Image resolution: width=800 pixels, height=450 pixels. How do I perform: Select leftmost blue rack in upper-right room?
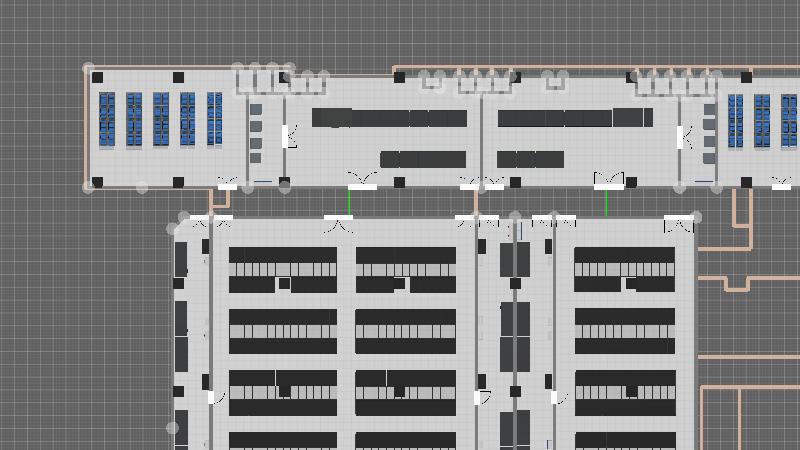click(735, 121)
